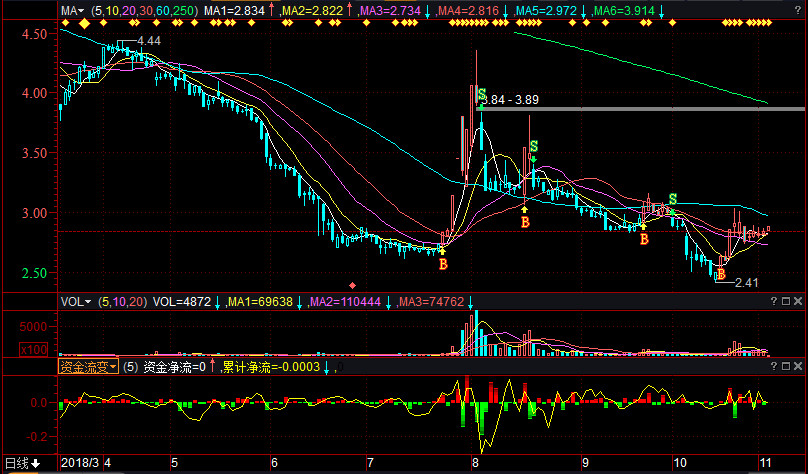Click the month 11 label on time axis
The height and width of the screenshot is (474, 808).
click(766, 463)
